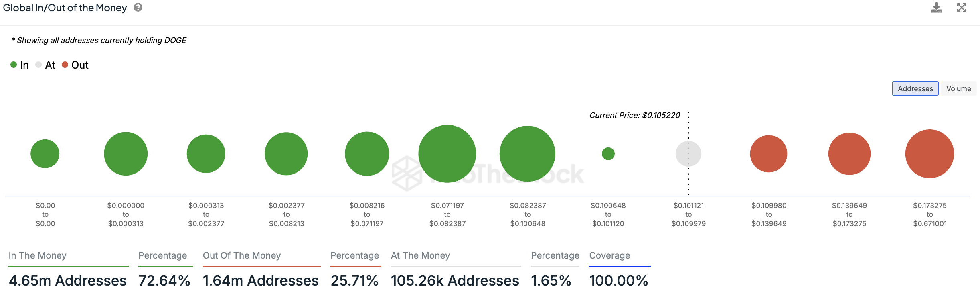Click the Out Of The Money heading
The width and height of the screenshot is (980, 294).
pos(242,255)
